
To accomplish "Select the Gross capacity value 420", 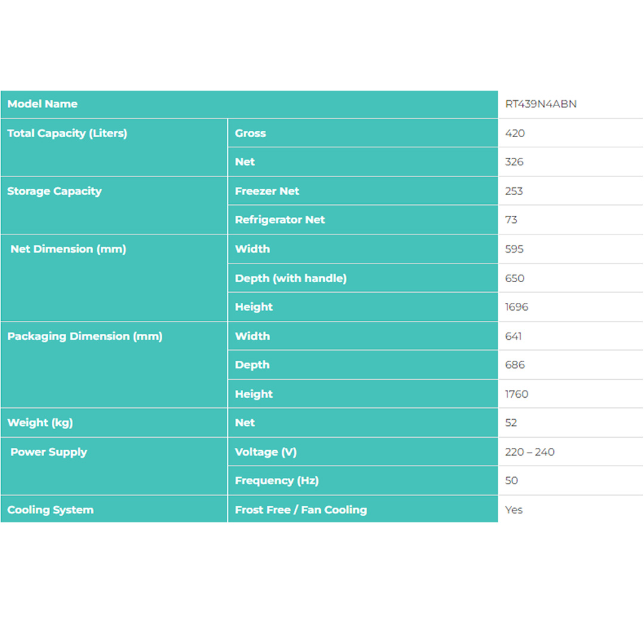I will (515, 134).
